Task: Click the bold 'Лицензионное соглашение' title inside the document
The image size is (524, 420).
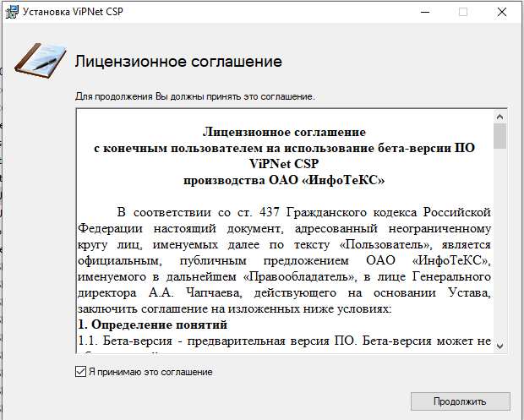Action: [284, 133]
